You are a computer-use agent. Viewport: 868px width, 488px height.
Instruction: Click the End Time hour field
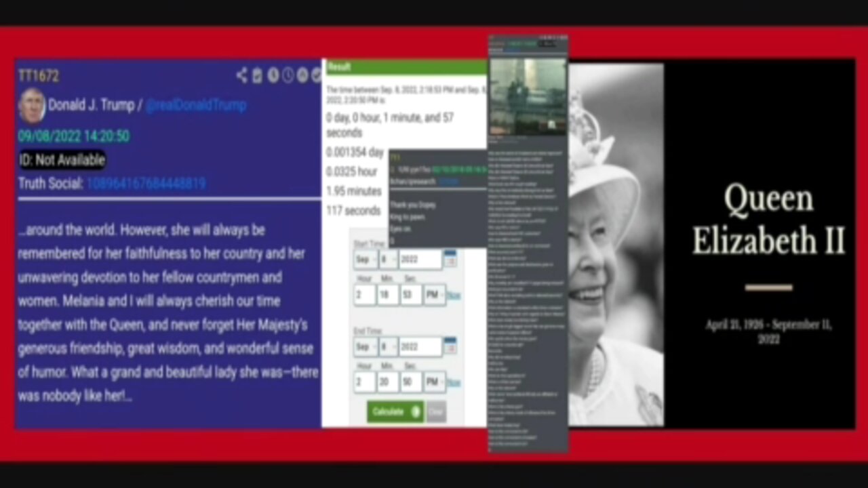tap(365, 382)
